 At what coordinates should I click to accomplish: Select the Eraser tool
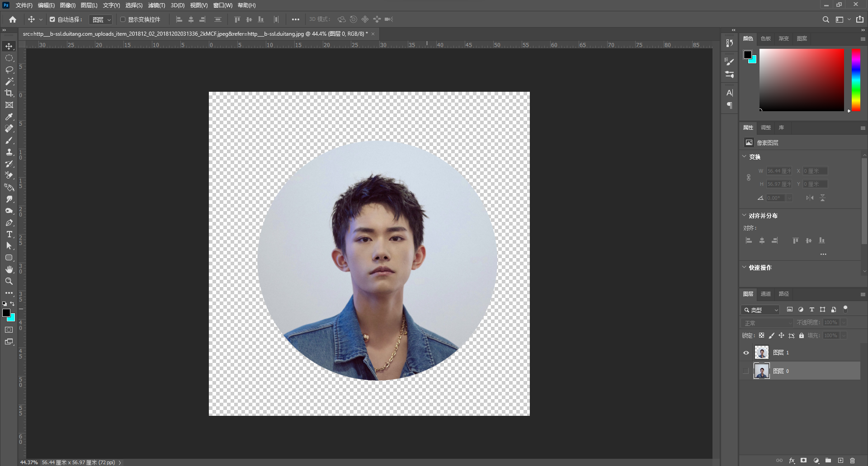pos(9,175)
